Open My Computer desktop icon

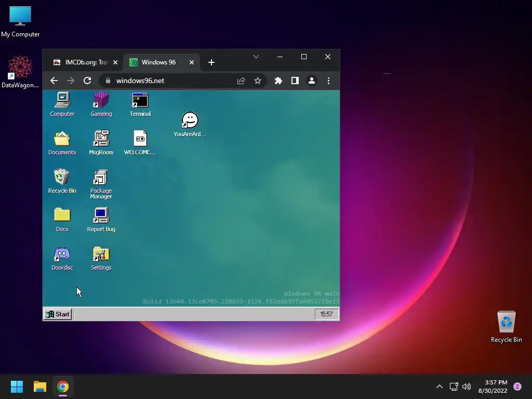pyautogui.click(x=20, y=21)
